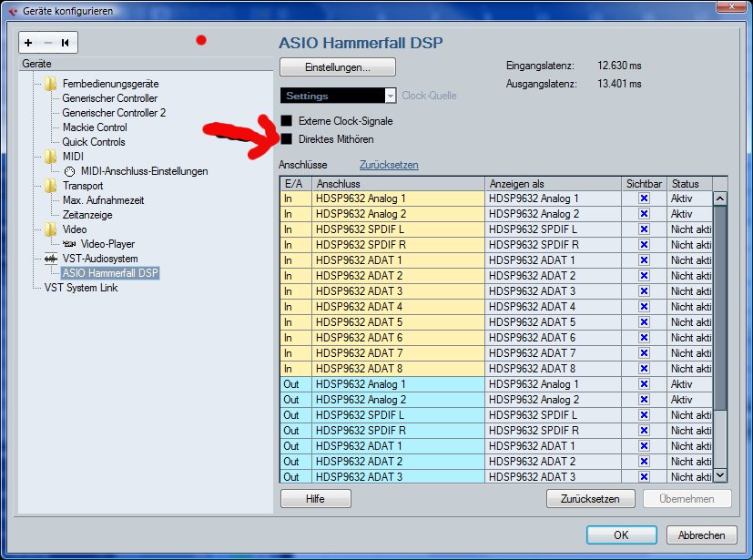
Task: Enable the Direktes Mithören checkbox
Action: (x=286, y=139)
